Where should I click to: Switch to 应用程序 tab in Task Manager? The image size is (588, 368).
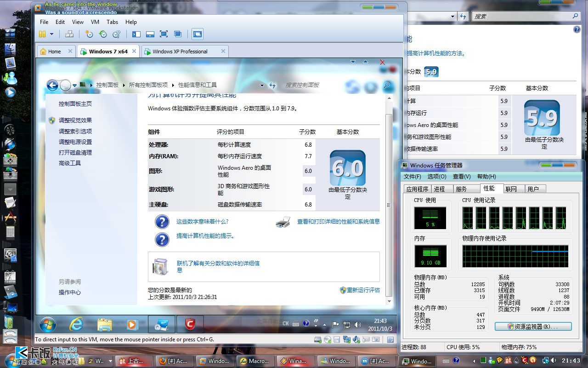tap(417, 189)
